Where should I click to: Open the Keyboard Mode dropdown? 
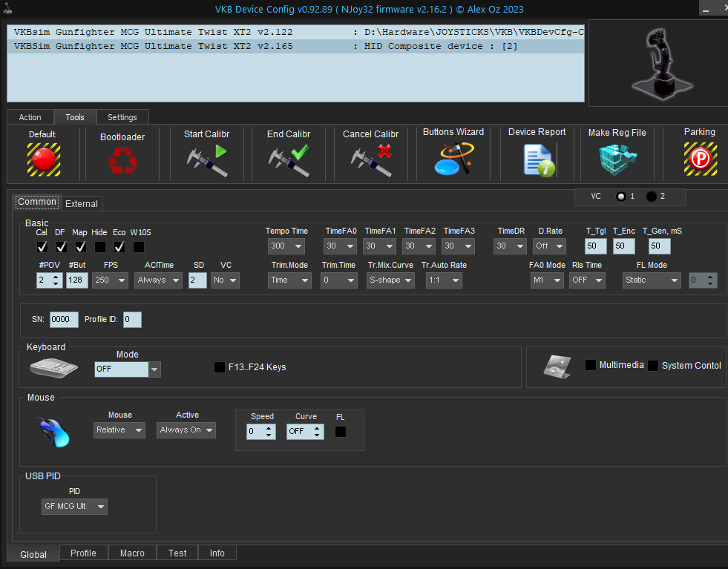pos(128,369)
